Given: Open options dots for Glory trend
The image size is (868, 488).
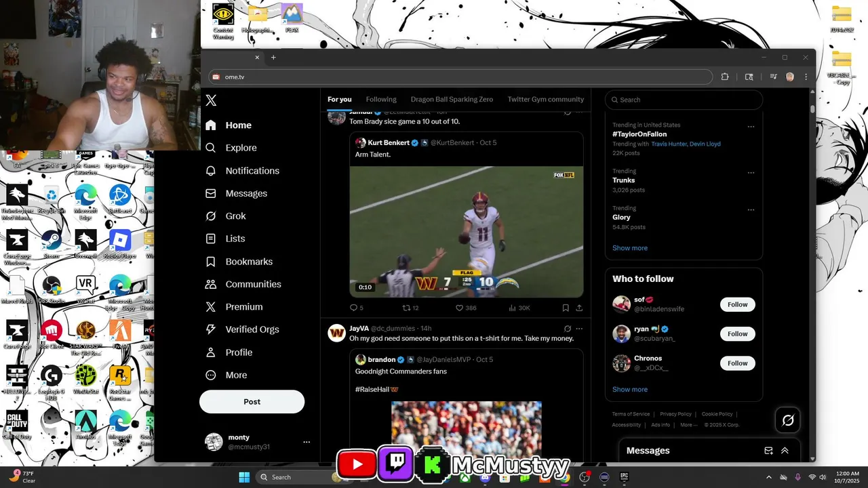Looking at the screenshot, I should pyautogui.click(x=751, y=210).
